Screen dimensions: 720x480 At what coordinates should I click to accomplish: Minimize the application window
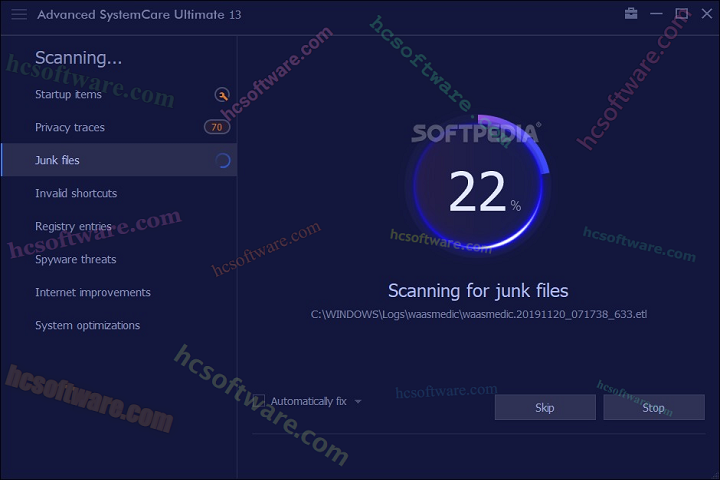click(x=656, y=14)
